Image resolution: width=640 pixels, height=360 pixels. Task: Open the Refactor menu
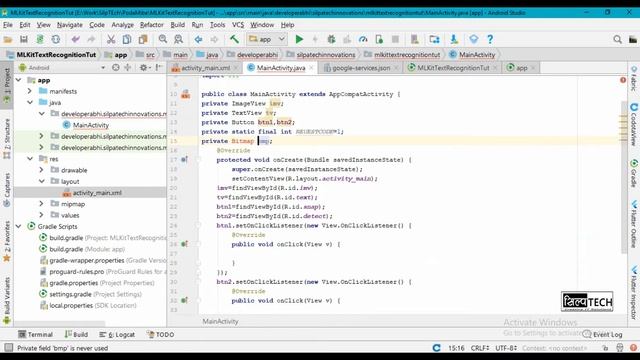point(151,25)
